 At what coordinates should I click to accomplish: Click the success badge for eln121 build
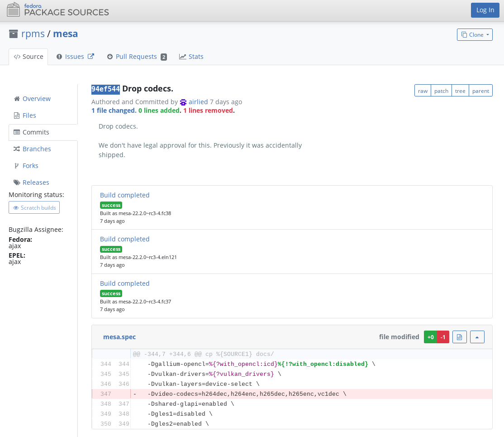pos(111,250)
